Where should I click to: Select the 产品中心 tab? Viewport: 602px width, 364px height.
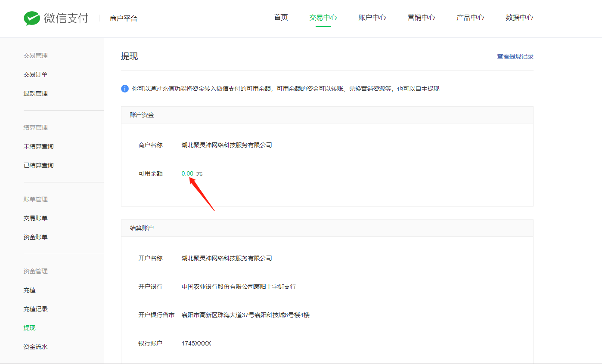pos(470,18)
